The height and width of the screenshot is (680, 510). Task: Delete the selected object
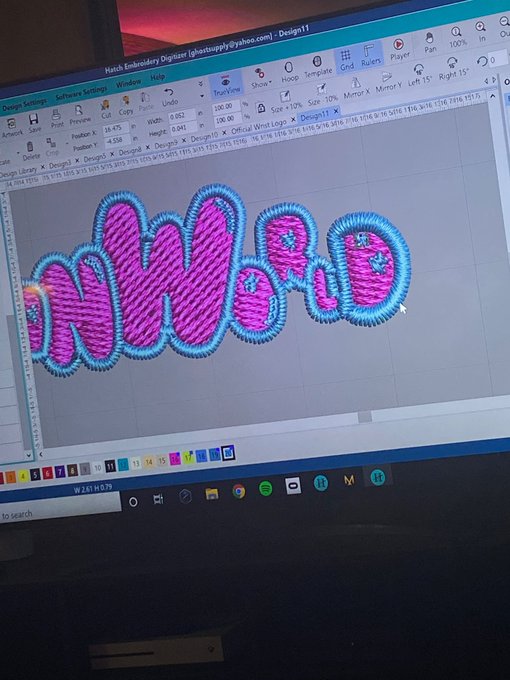point(30,147)
